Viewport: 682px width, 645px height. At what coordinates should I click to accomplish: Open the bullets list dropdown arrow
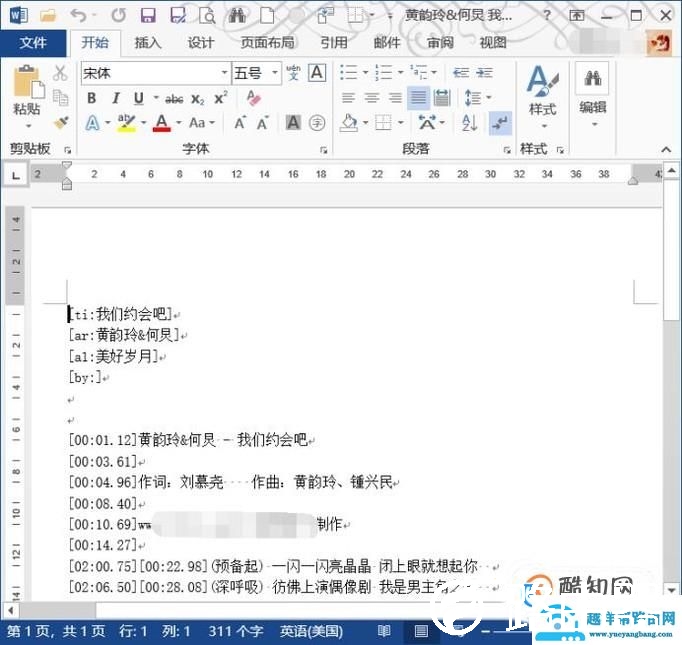click(x=365, y=73)
